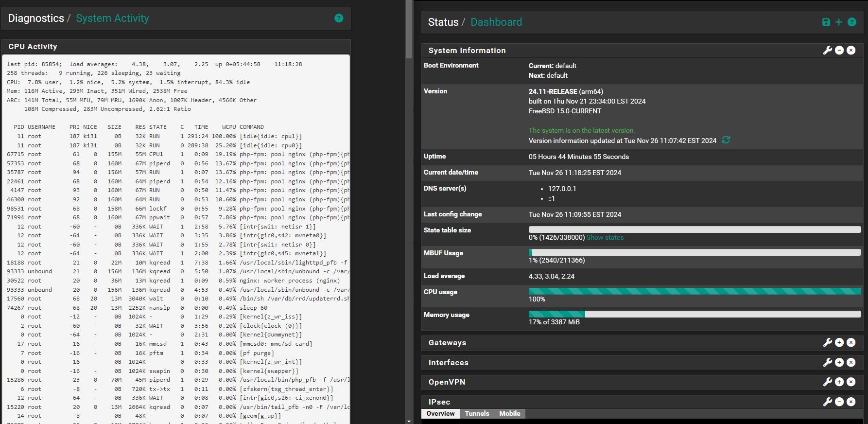Image resolution: width=868 pixels, height=424 pixels.
Task: Open Interfaces widget settings wrench
Action: (828, 362)
